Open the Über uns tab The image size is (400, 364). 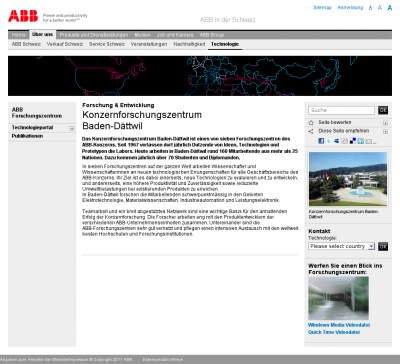[x=42, y=34]
